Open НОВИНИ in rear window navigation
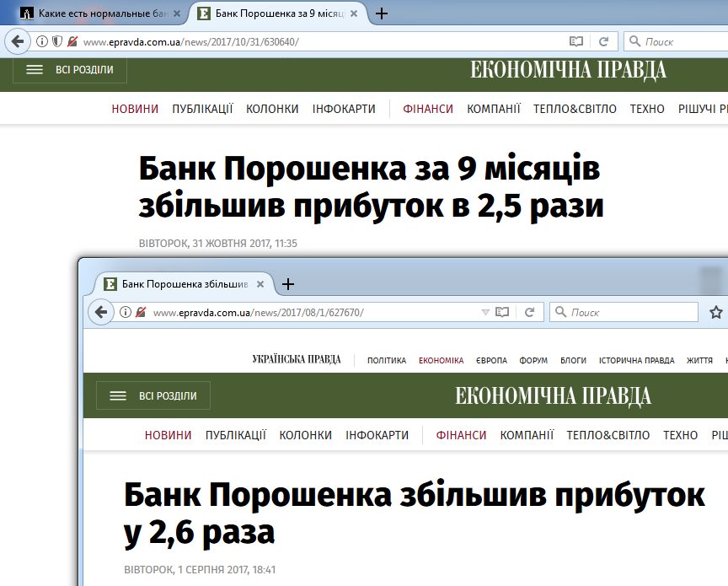728x586 pixels. pyautogui.click(x=135, y=109)
